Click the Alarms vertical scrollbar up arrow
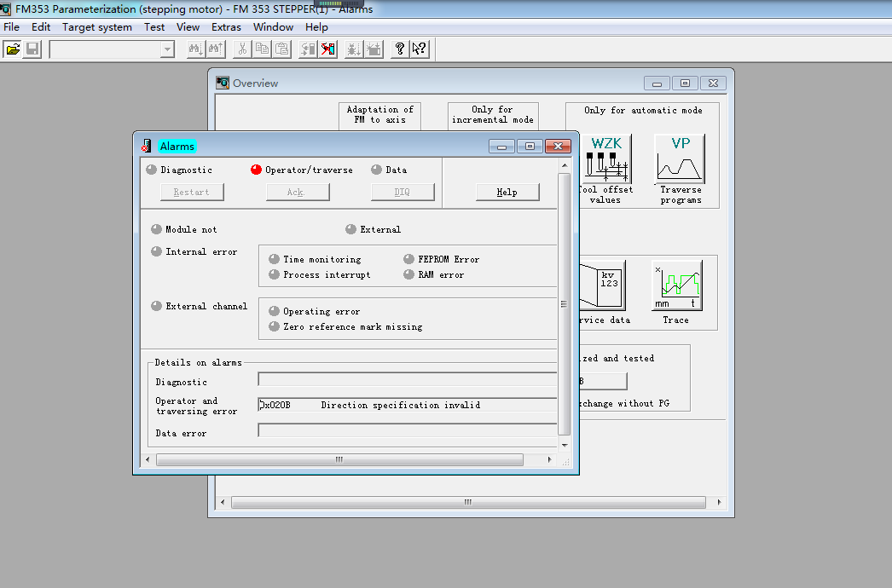 [565, 165]
